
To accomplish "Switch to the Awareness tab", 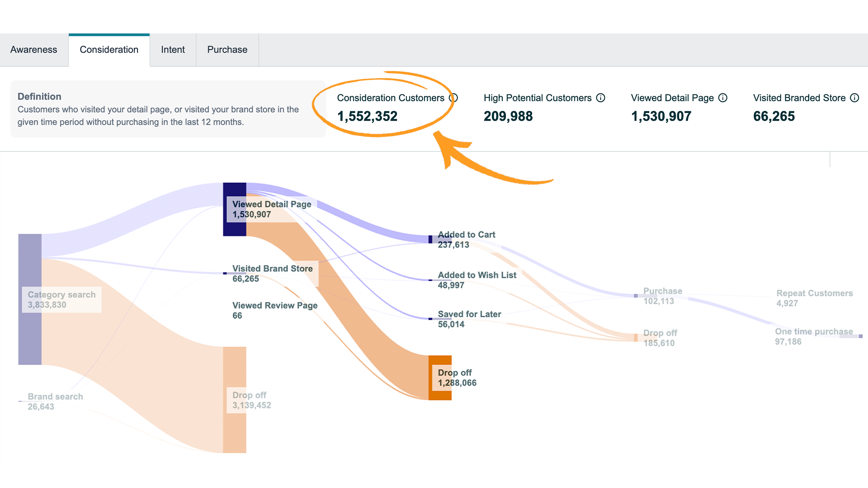I will [x=33, y=50].
